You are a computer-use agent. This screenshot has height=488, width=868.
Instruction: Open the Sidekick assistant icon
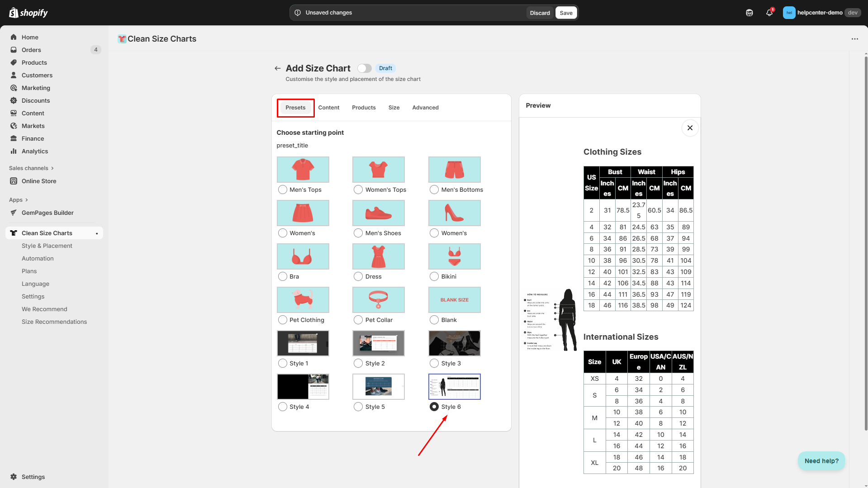pyautogui.click(x=749, y=13)
